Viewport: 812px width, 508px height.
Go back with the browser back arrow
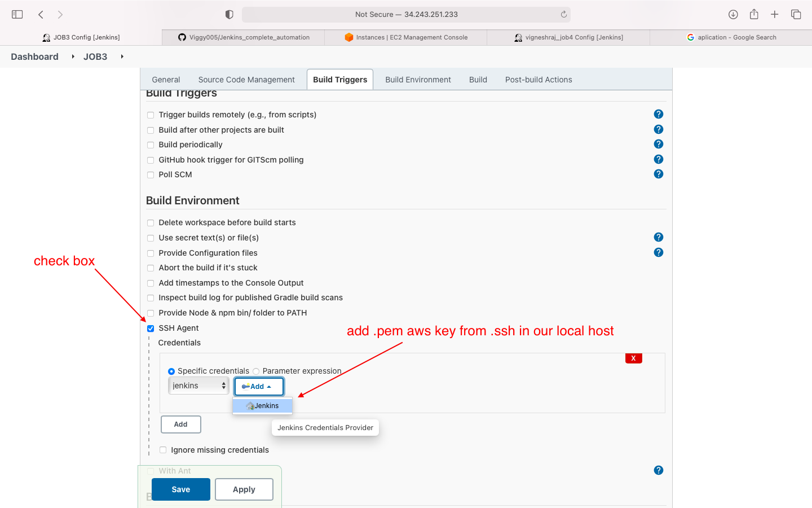41,15
